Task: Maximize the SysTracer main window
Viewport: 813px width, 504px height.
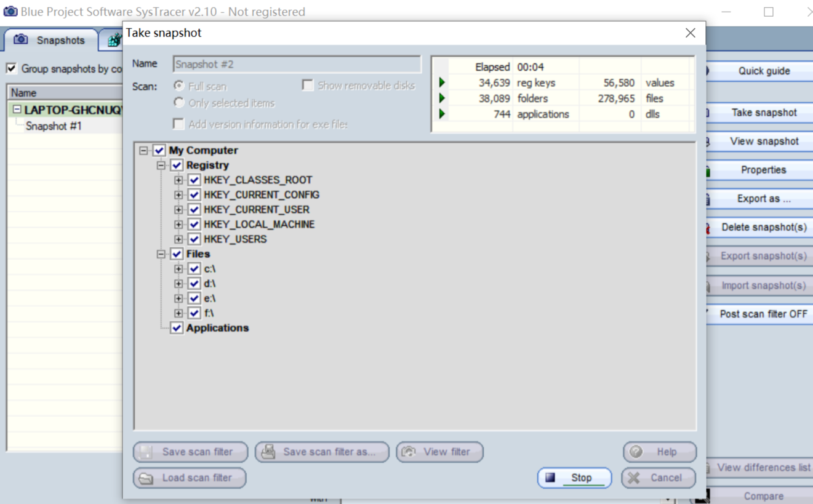Action: 769,12
